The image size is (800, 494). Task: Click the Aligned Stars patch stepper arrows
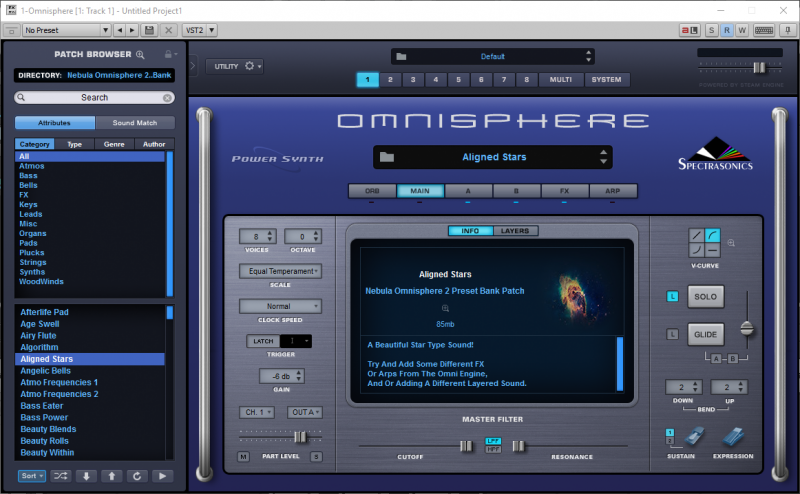[x=604, y=157]
